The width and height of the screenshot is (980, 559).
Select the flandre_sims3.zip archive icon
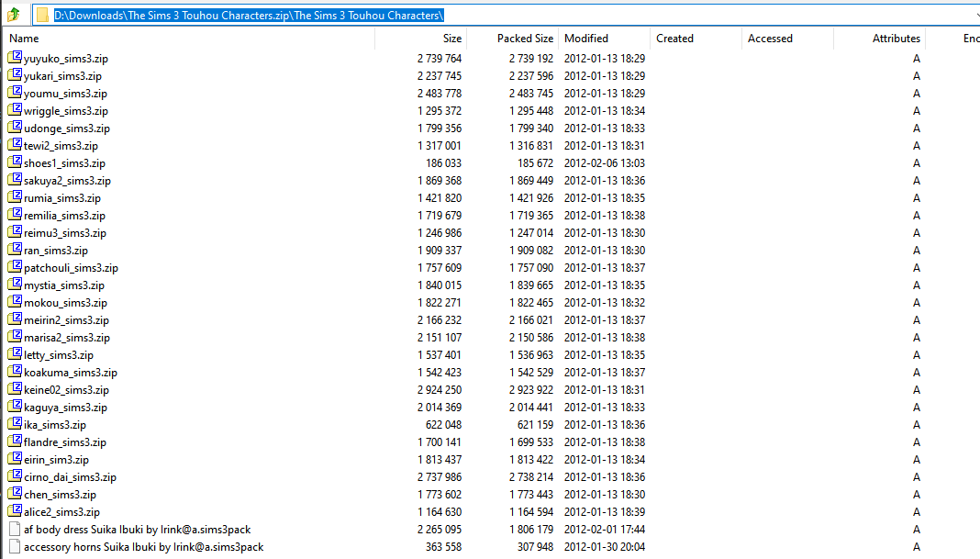point(15,442)
